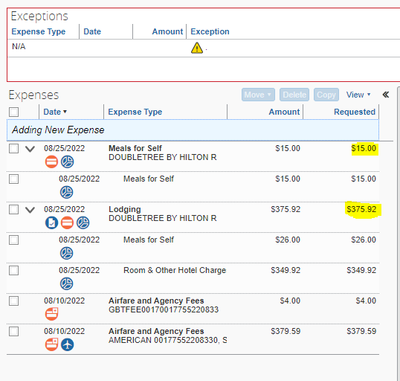Click the receipt document icon on Lodging row

pyautogui.click(x=52, y=223)
